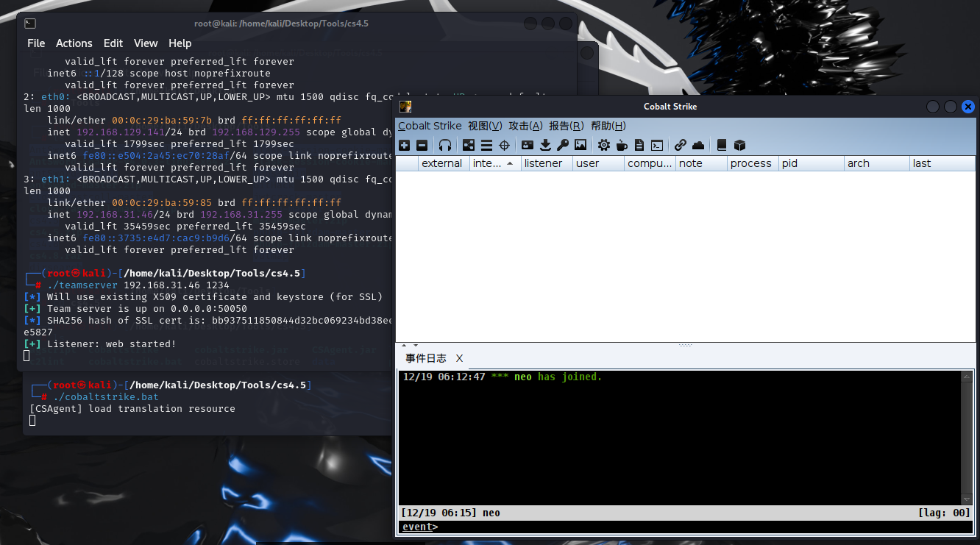Sort sessions by note column
The width and height of the screenshot is (980, 545).
(x=701, y=163)
